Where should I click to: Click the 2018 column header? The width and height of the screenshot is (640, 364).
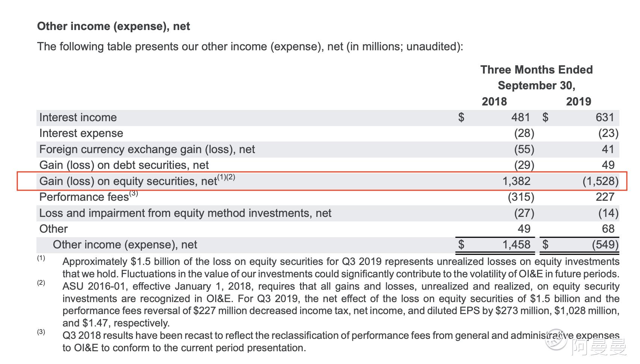pos(494,101)
